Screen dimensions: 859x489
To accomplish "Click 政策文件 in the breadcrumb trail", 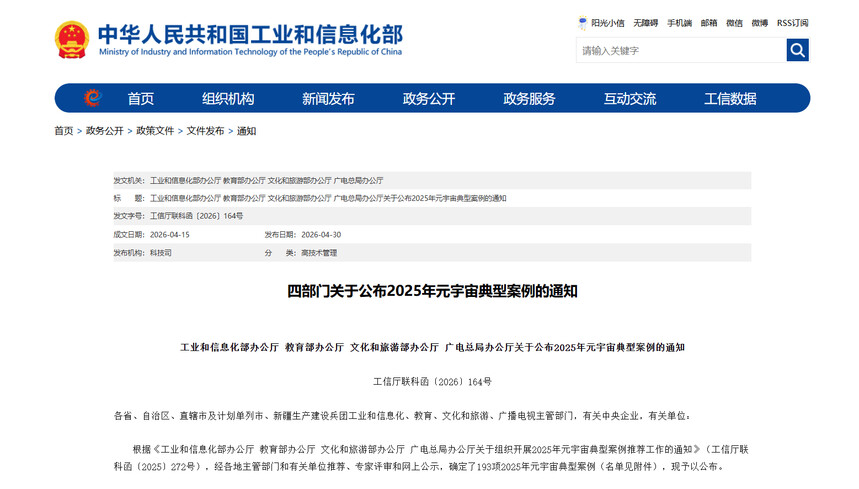I will point(155,131).
